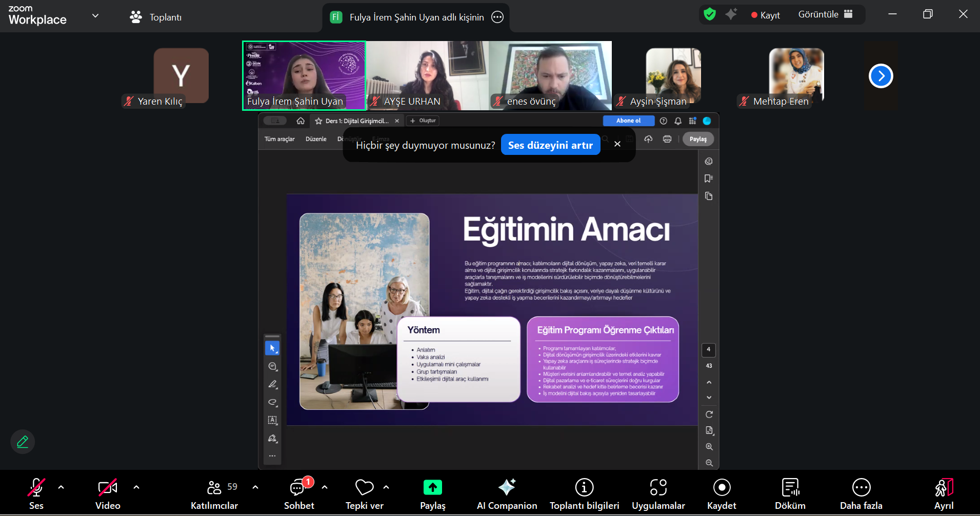
Task: Start recording with Kaydet
Action: click(x=722, y=494)
